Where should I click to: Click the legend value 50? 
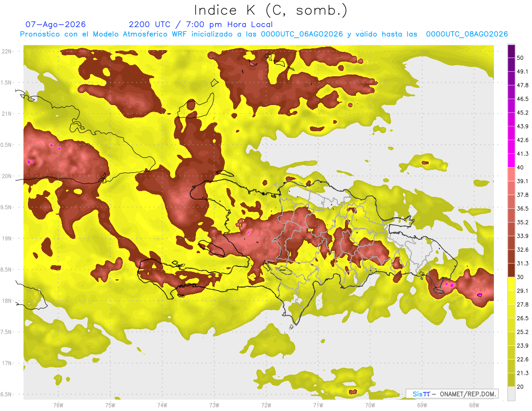point(521,58)
